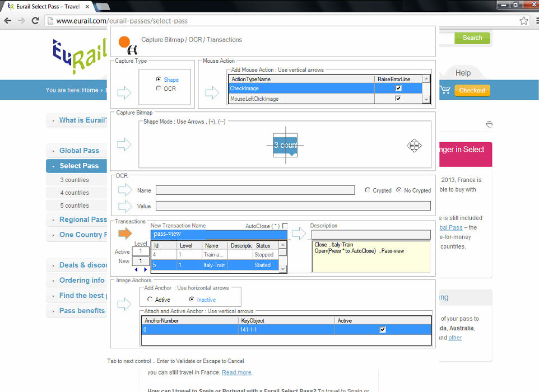Click the arrow beside OCR Value
Image resolution: width=539 pixels, height=392 pixels.
click(x=125, y=206)
